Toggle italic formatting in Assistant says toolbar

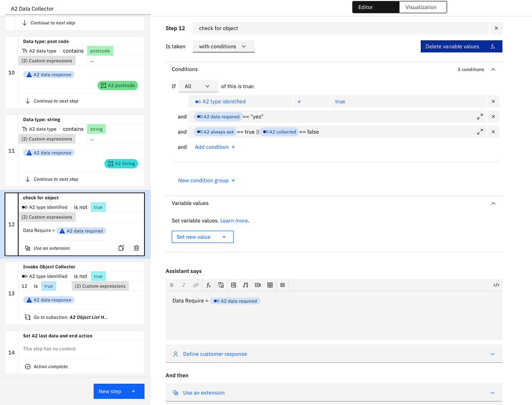pos(184,285)
